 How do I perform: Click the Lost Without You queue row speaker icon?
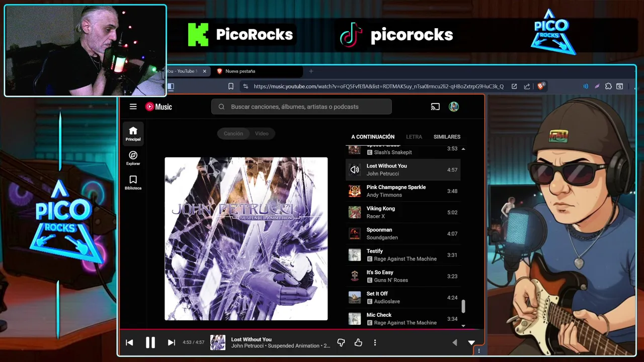pyautogui.click(x=355, y=170)
